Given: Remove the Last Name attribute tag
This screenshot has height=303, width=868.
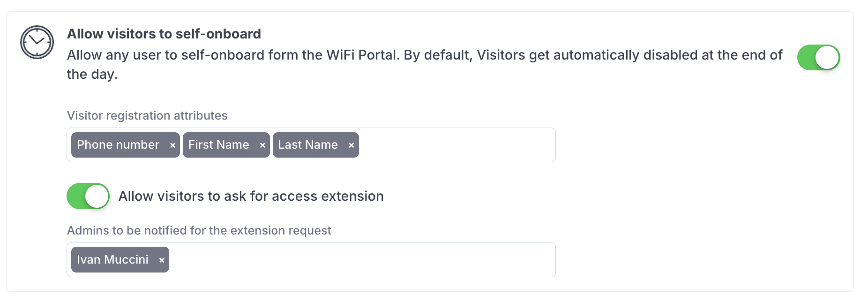Looking at the screenshot, I should click(x=351, y=145).
